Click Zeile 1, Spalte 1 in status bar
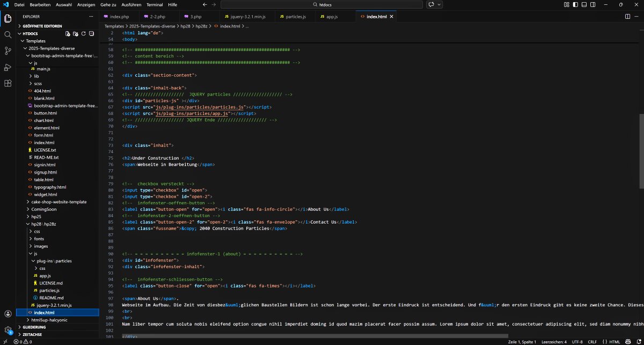644x345 pixels. pos(523,341)
